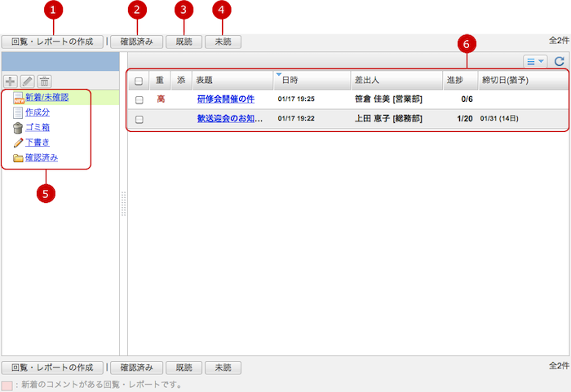Click bottom 既読 button
Viewport: 571px width, 392px height.
[184, 368]
